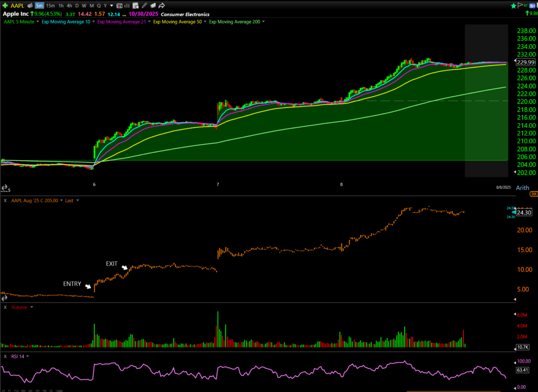Switch to the 5m timeframe
The height and width of the screenshot is (392, 538).
pyautogui.click(x=39, y=5)
